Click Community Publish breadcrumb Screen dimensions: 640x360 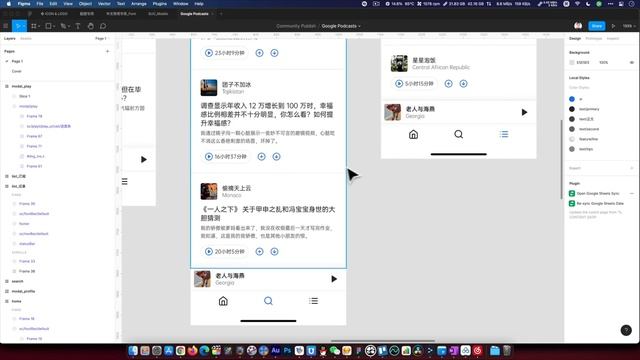(296, 26)
